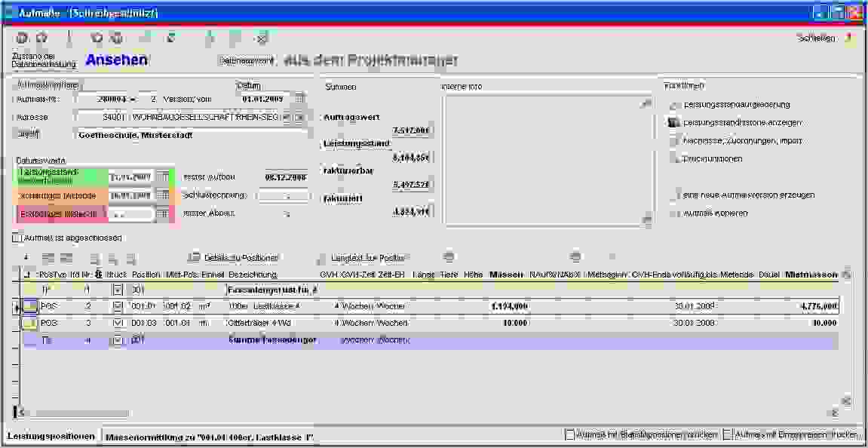
Task: Open calendar for vorläufiges Mietende date
Action: click(x=162, y=195)
